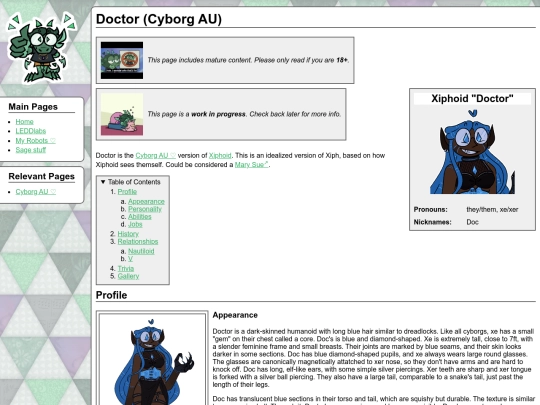
Task: Click the they/them, xe/xer value
Action: (492, 209)
